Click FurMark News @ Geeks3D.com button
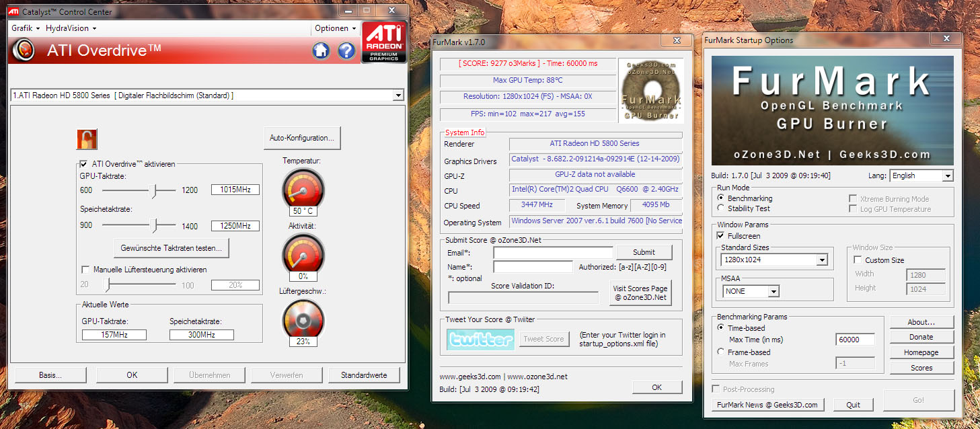980x429 pixels. point(767,405)
